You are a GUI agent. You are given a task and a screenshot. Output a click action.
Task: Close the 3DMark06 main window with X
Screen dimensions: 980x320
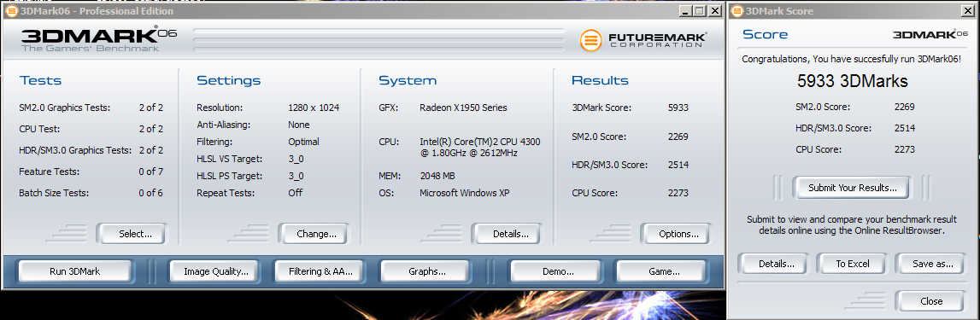[x=715, y=10]
